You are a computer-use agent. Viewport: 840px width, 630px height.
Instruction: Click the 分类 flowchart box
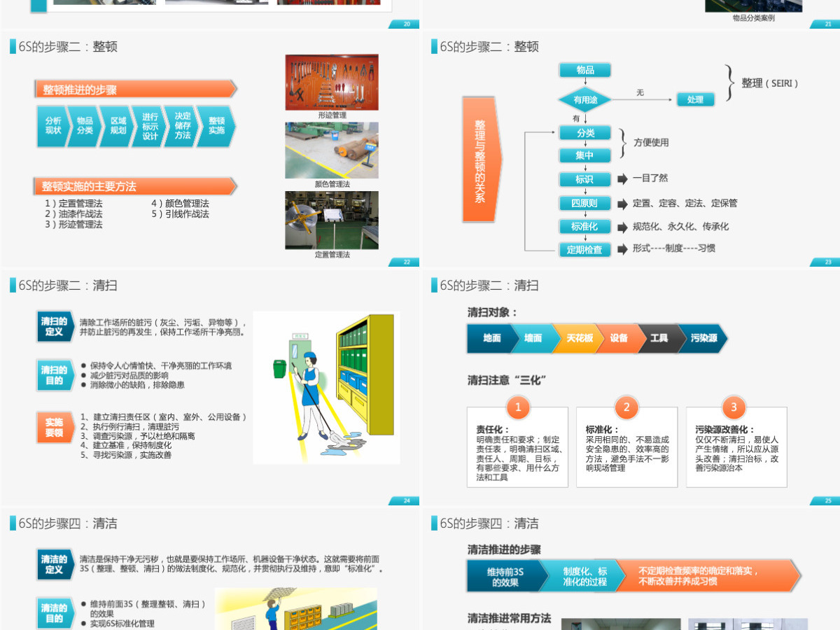[585, 133]
